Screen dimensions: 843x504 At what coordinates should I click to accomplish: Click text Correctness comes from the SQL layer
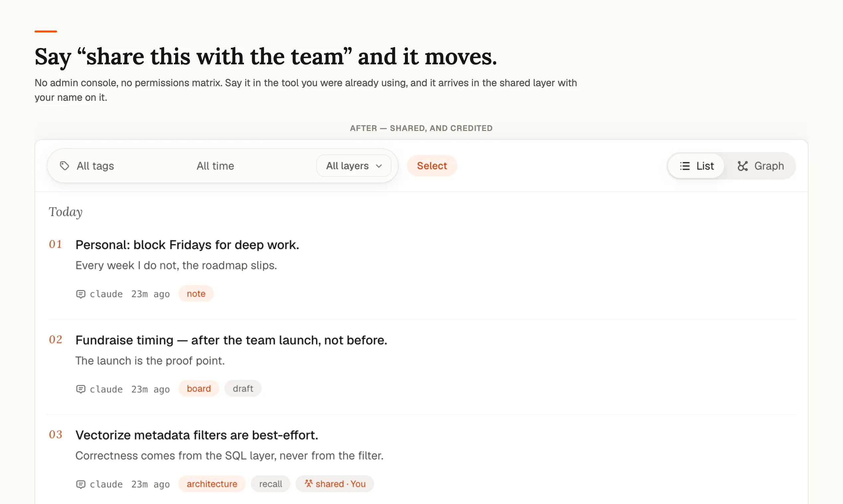point(229,456)
